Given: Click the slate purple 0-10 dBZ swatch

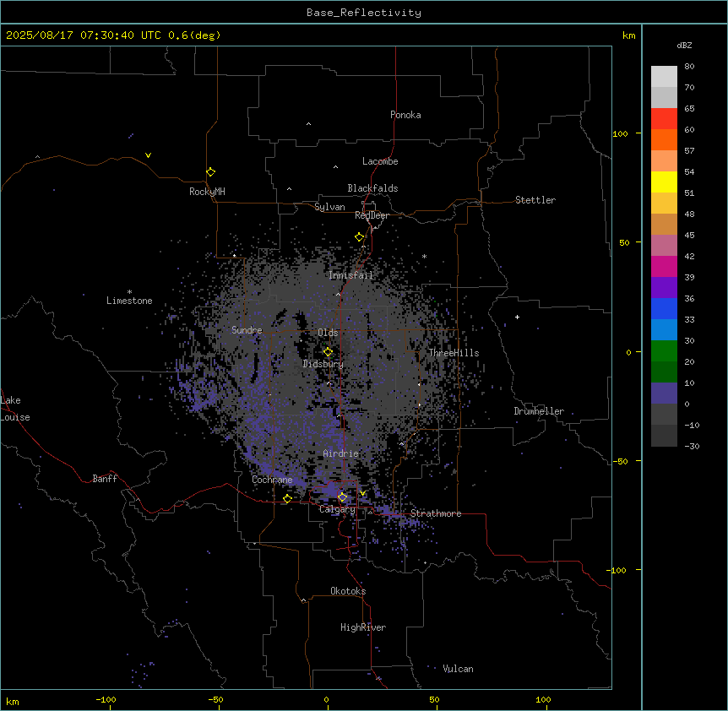Looking at the screenshot, I should (x=664, y=393).
